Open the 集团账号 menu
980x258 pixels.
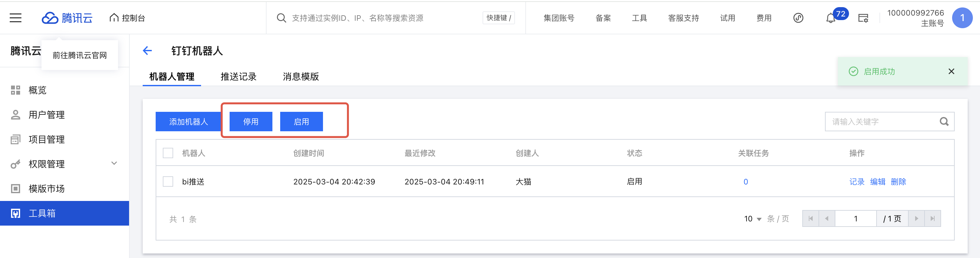coord(558,18)
